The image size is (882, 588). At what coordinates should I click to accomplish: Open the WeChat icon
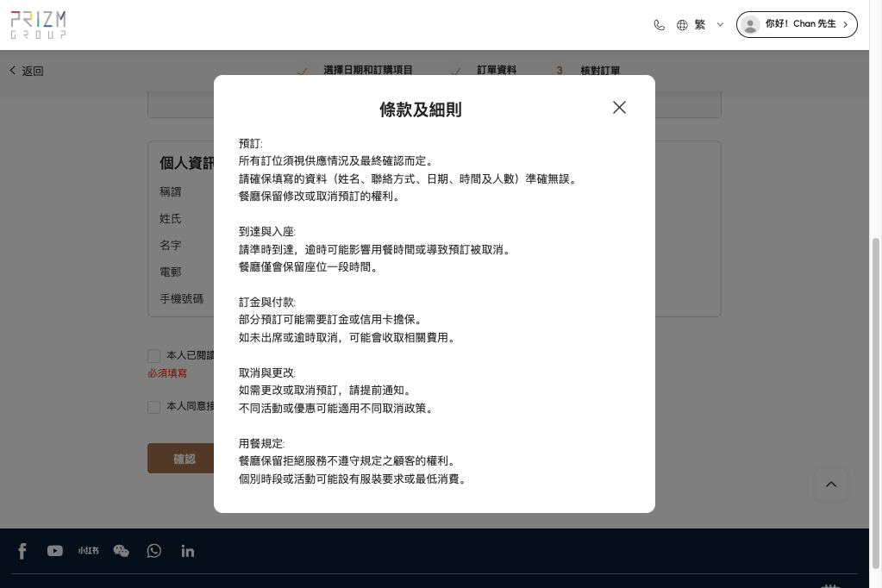121,551
